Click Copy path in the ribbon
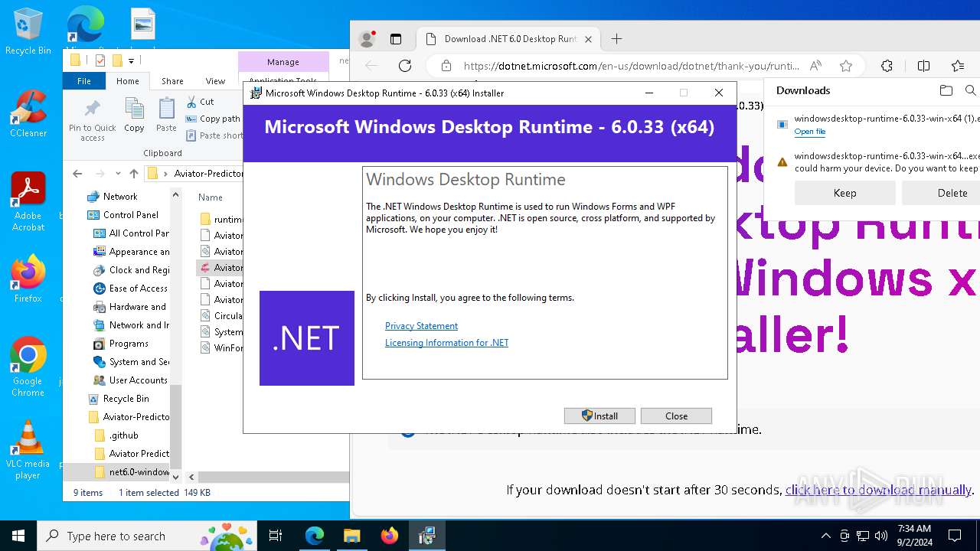 (214, 119)
